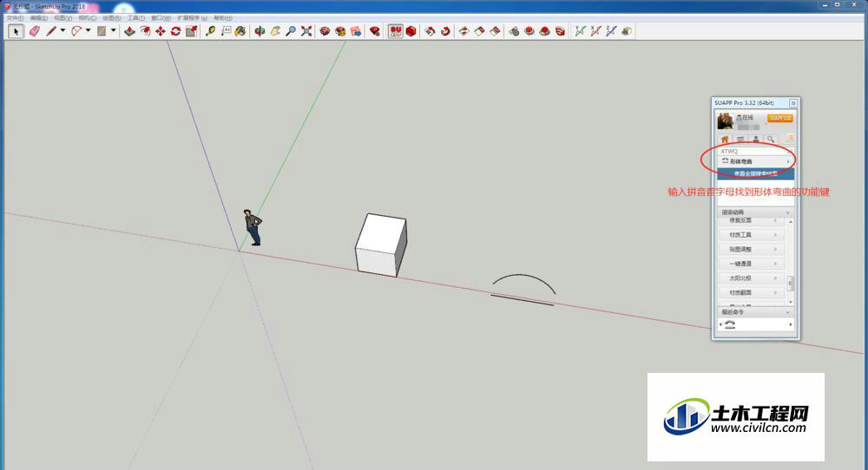Pick the pink Eraser tool
Viewport: 868px width, 470px height.
point(35,31)
